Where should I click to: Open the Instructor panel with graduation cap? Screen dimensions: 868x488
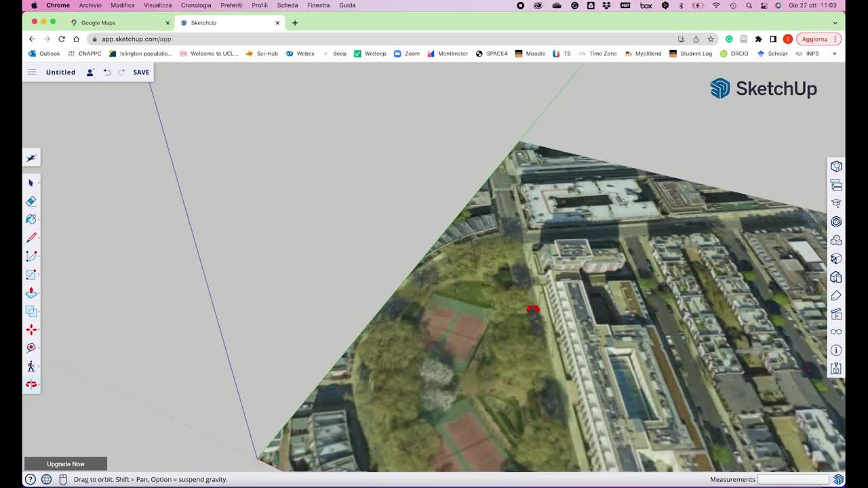[x=836, y=203]
